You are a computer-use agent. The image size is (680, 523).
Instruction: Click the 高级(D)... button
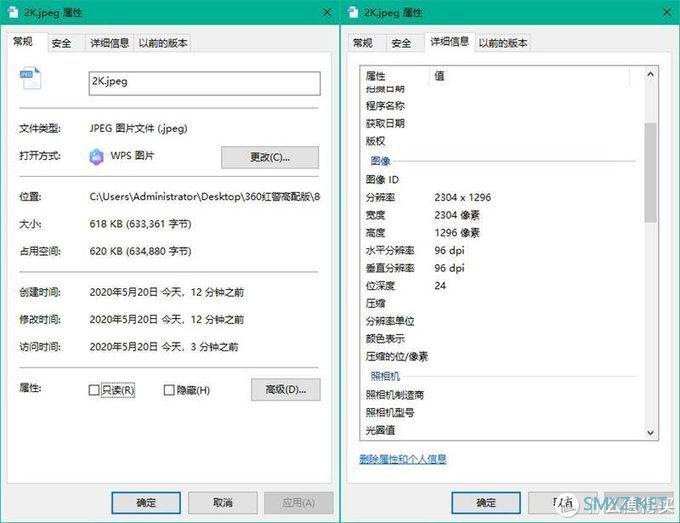(x=286, y=389)
